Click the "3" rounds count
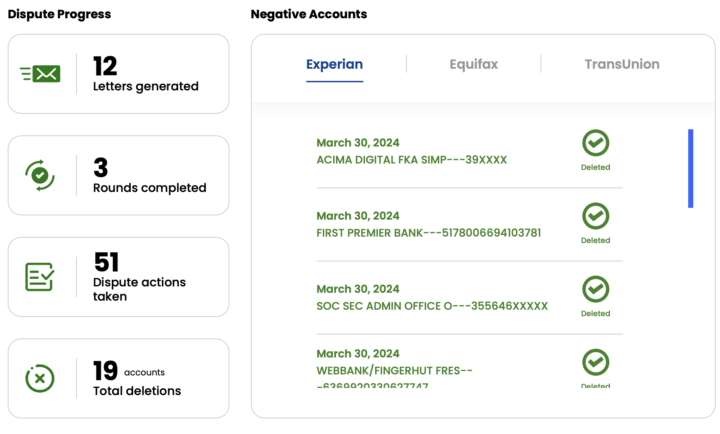Viewport: 720px width, 434px height. (x=101, y=168)
